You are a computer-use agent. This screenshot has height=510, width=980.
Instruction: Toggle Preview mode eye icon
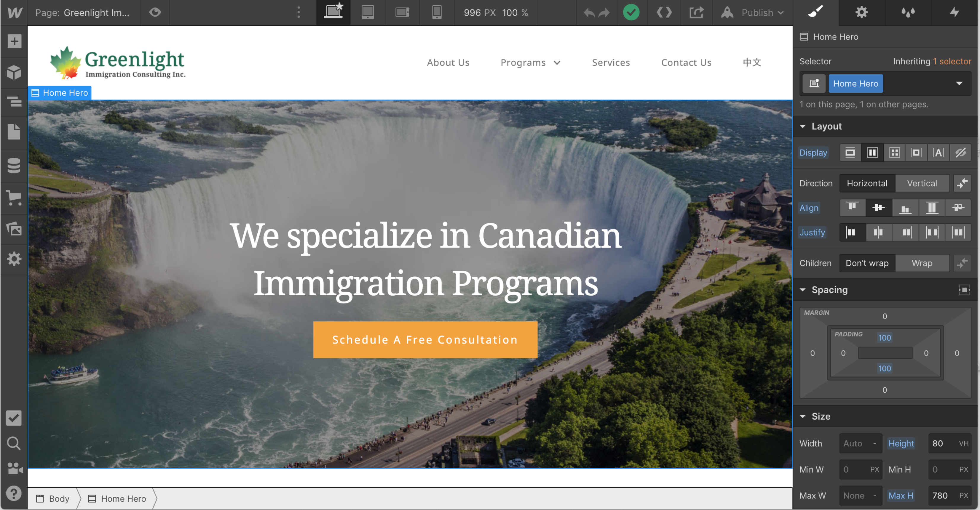coord(155,12)
